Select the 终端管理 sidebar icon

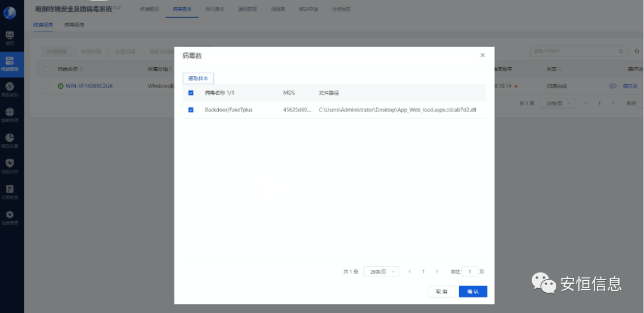[x=10, y=63]
